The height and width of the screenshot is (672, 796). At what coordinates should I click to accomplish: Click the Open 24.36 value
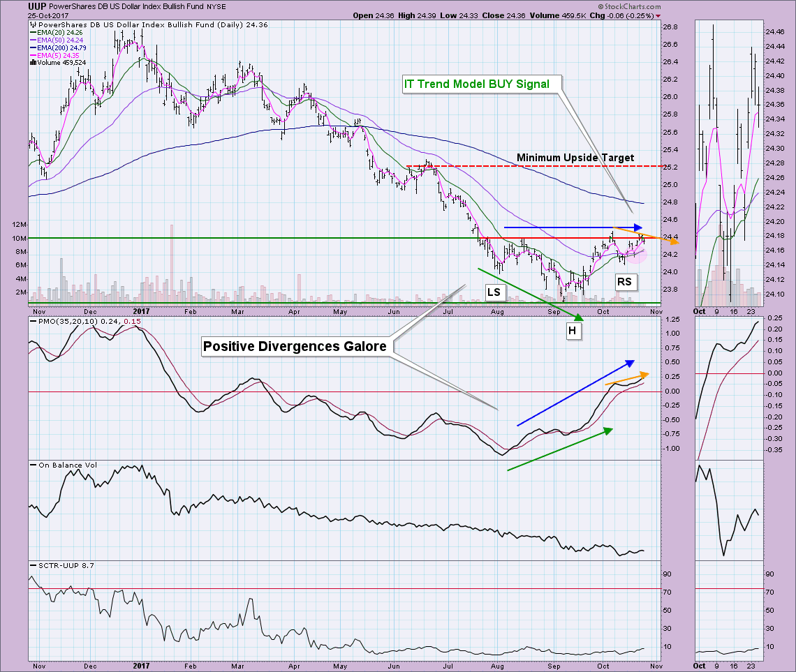click(x=374, y=16)
